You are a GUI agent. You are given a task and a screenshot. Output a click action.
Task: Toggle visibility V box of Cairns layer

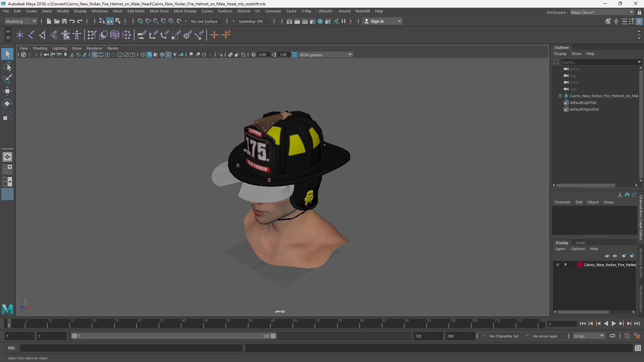[557, 265]
